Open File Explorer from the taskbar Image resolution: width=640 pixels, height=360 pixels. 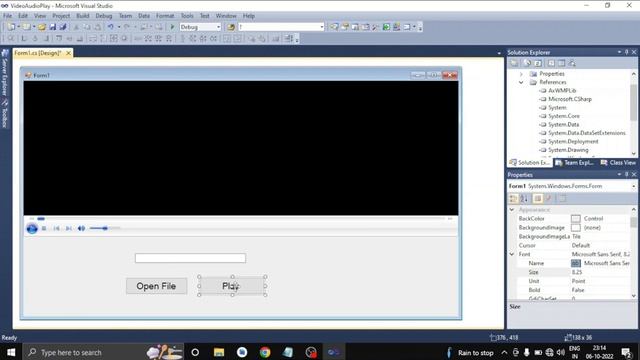click(x=219, y=352)
